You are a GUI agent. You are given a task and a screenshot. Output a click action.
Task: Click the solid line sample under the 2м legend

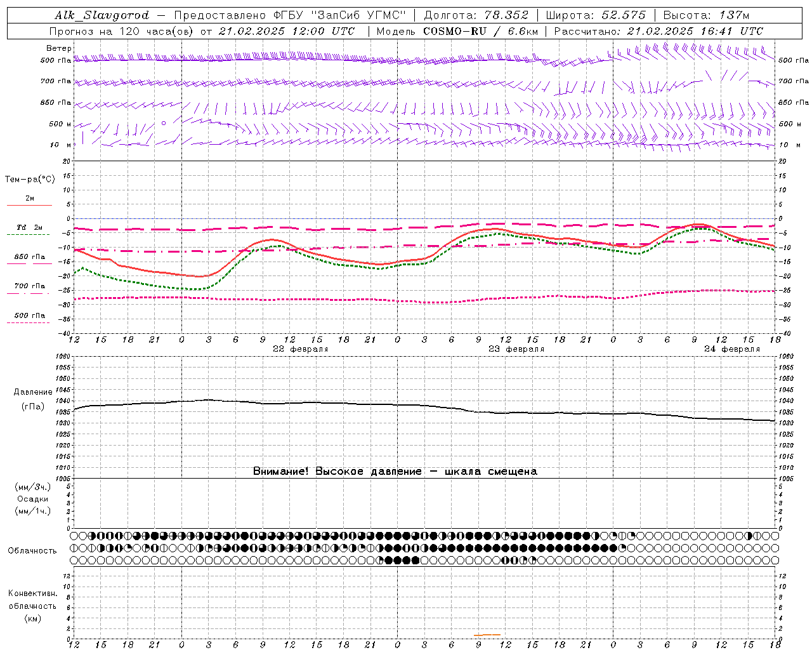pyautogui.click(x=29, y=206)
